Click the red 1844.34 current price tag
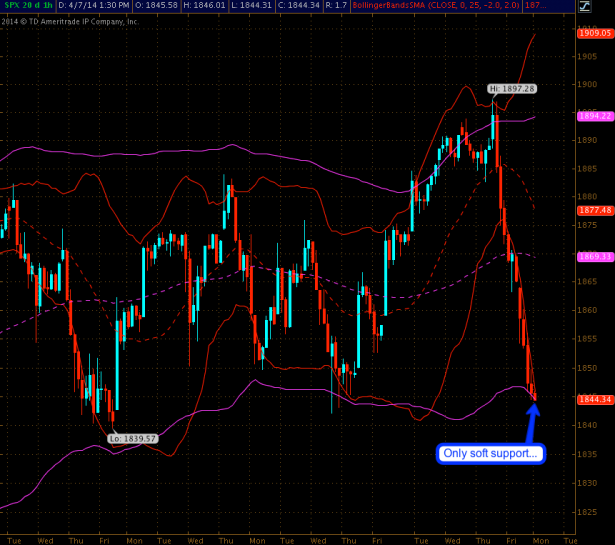Screen dimensions: 615x545 click(x=594, y=400)
